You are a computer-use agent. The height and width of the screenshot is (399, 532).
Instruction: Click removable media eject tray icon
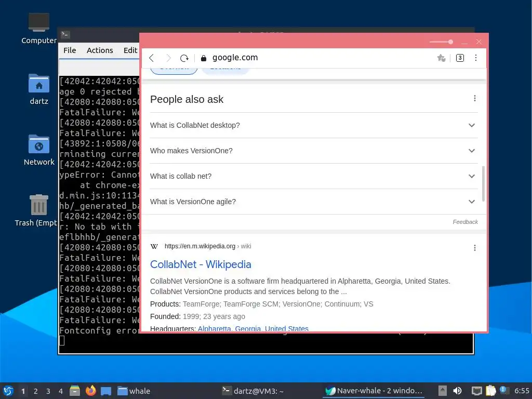tap(443, 391)
